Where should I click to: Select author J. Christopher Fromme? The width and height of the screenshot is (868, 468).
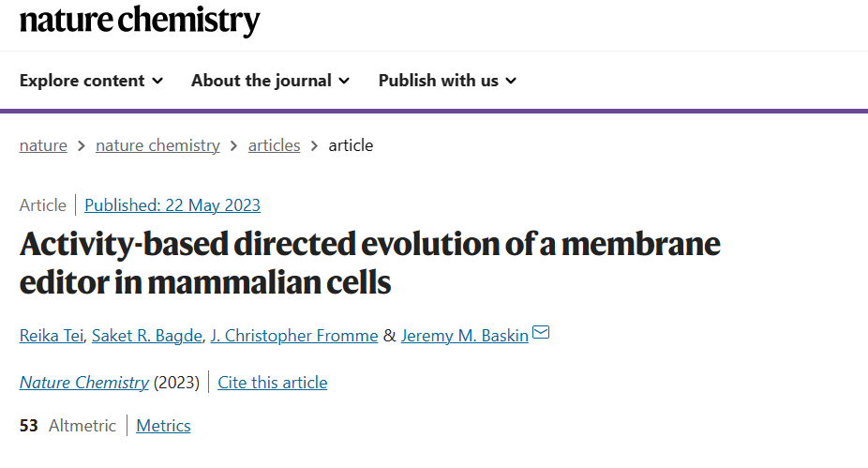(294, 336)
